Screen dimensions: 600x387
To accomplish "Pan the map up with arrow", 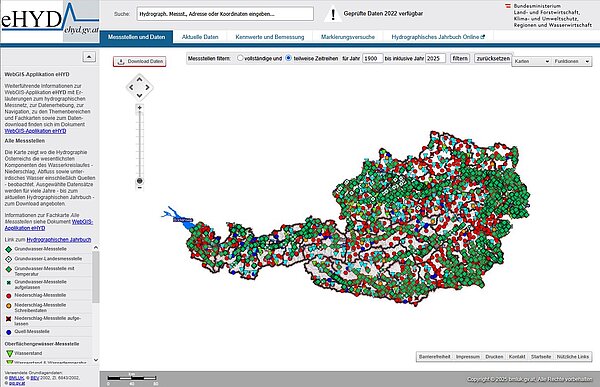I will (x=139, y=79).
